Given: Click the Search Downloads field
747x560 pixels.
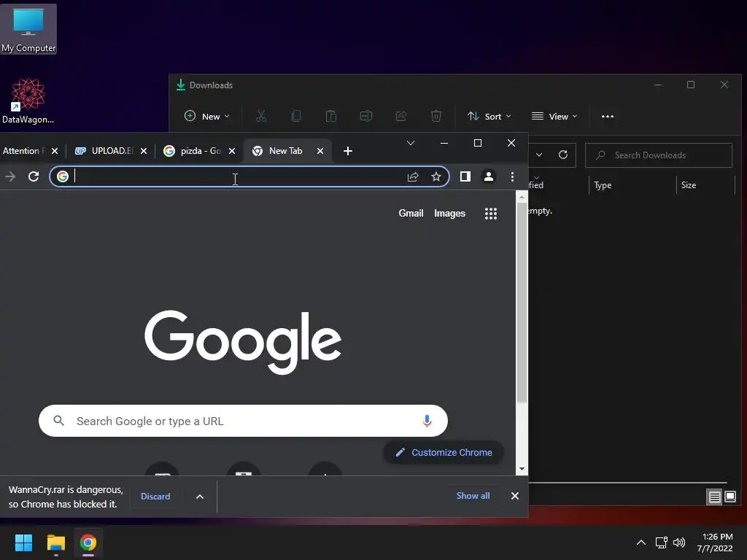Looking at the screenshot, I should [x=659, y=155].
